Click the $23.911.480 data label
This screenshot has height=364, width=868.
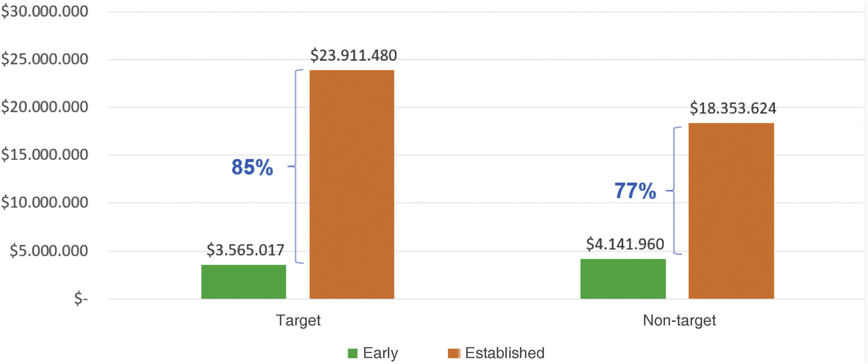[353, 55]
